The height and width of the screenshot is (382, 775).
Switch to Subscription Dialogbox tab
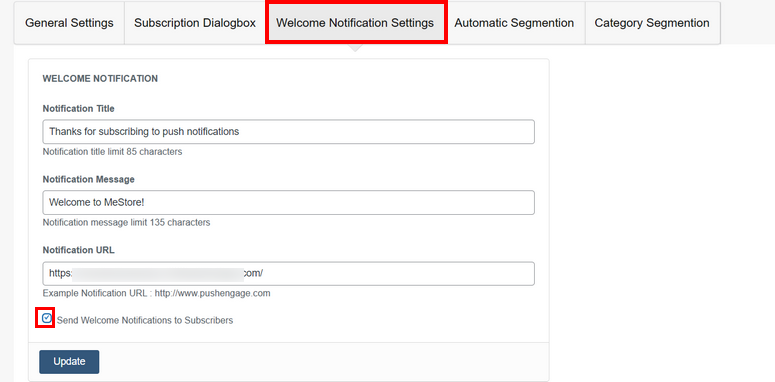[195, 23]
